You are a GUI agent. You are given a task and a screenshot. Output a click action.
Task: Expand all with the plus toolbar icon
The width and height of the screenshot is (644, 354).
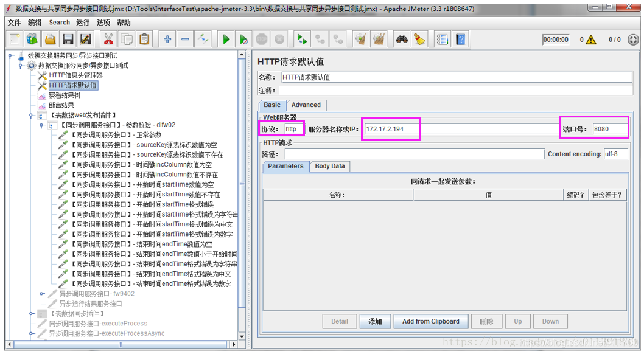pos(167,40)
